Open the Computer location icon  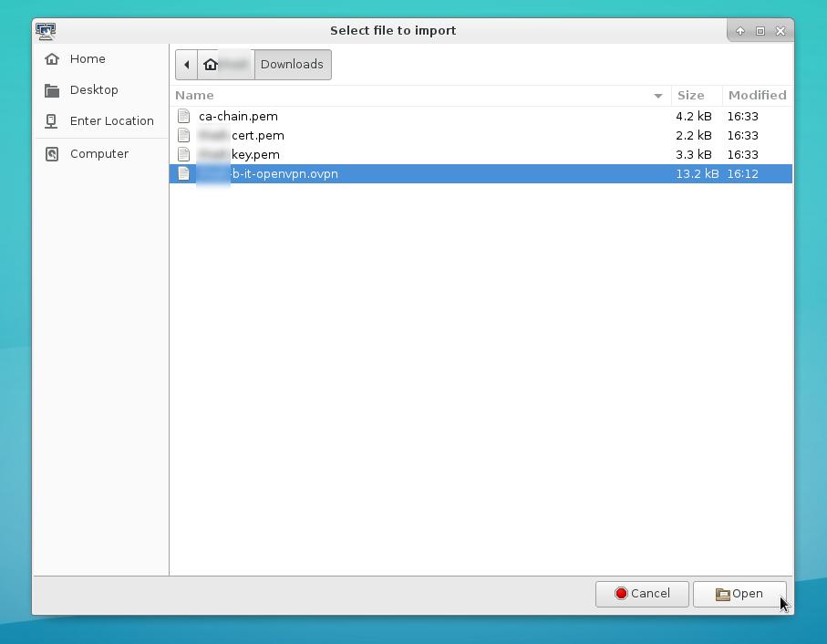coord(52,154)
